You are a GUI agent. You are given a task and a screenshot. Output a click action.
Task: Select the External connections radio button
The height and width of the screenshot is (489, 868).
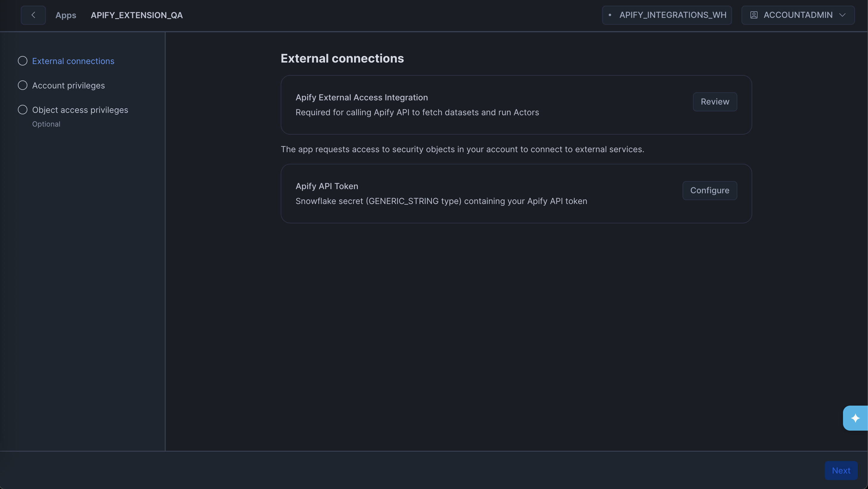point(22,61)
